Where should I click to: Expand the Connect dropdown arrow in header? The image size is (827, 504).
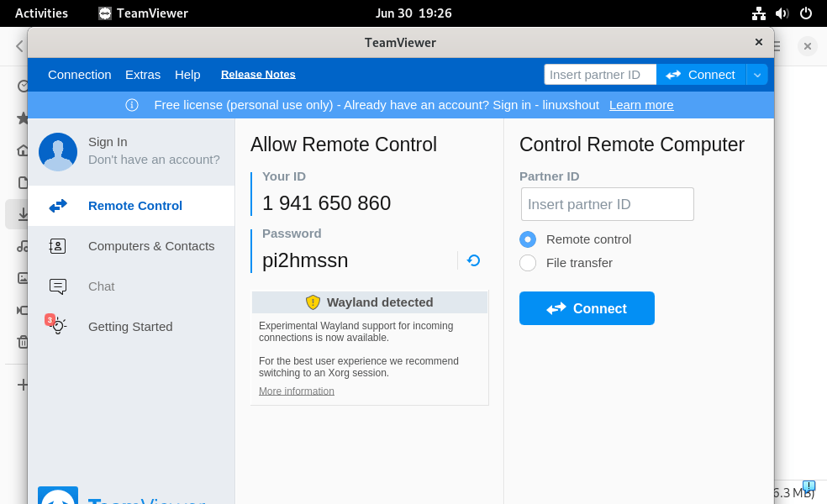[757, 75]
